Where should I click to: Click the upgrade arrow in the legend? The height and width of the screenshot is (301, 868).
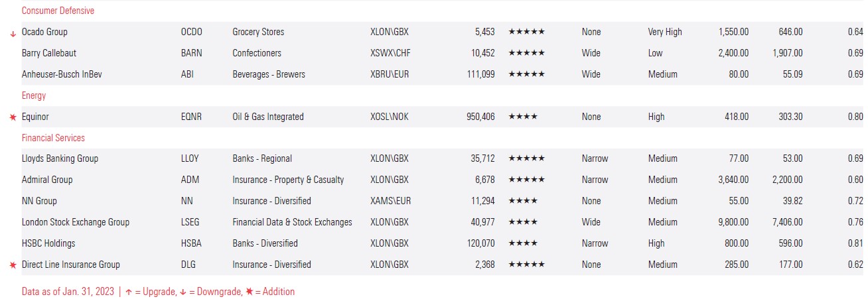pyautogui.click(x=128, y=292)
